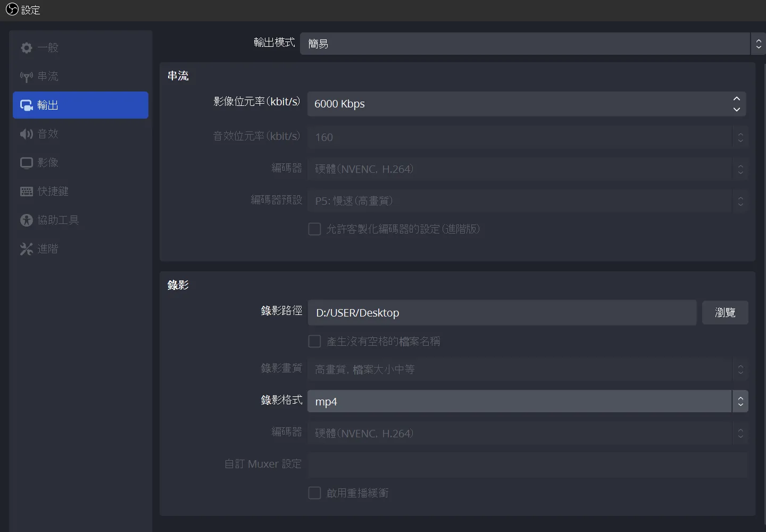Click the accessibility icon for 協助工具

(27, 220)
